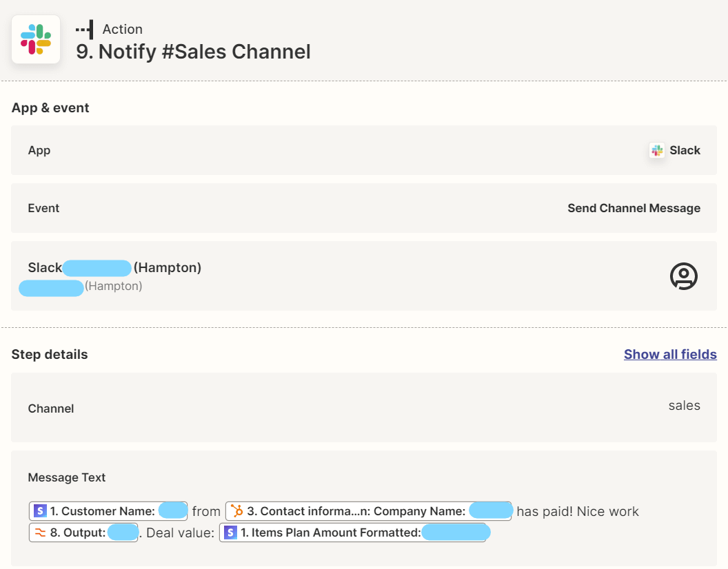Open the Show all fields link
Viewport: 728px width, 569px height.
[x=670, y=354]
